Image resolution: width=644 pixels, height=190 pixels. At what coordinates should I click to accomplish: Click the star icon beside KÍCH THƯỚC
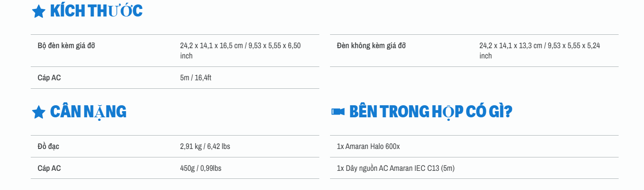(x=39, y=11)
